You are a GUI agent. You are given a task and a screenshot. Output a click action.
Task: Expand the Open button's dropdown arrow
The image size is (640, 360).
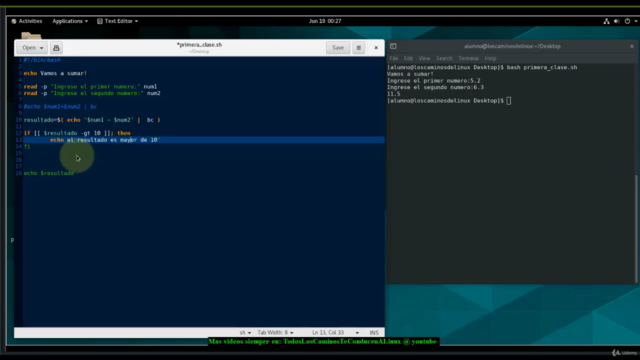pyautogui.click(x=42, y=48)
